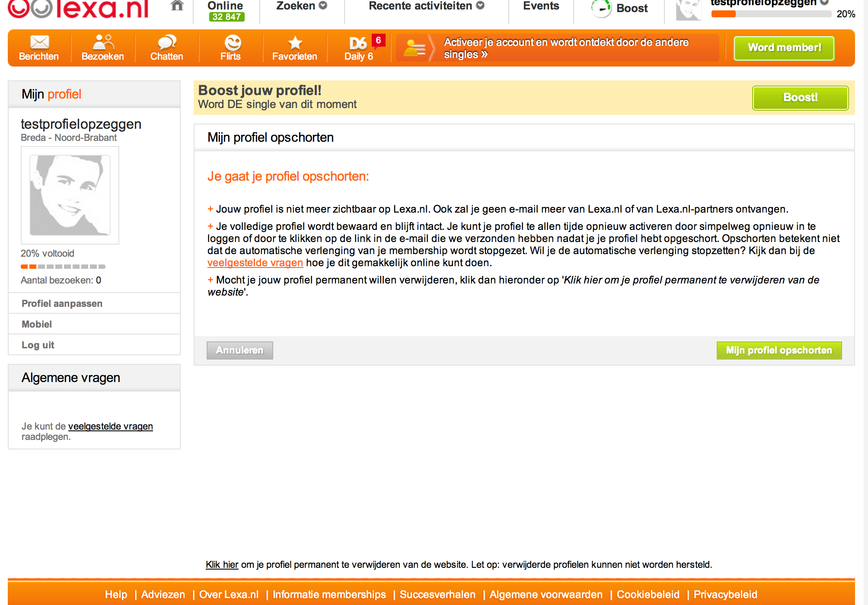
Task: Open the Berichten envelope icon
Action: pos(39,42)
